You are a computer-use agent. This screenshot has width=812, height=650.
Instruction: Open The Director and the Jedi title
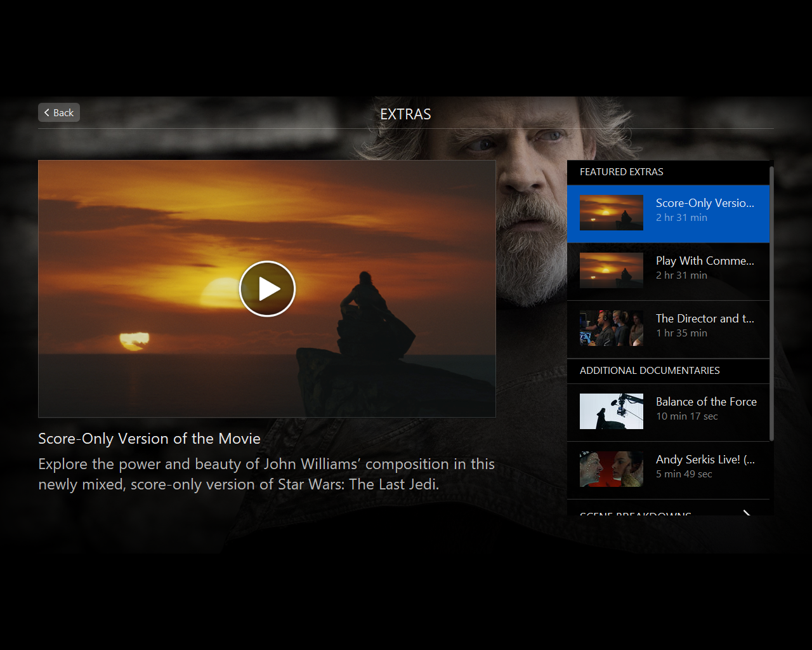pos(705,319)
